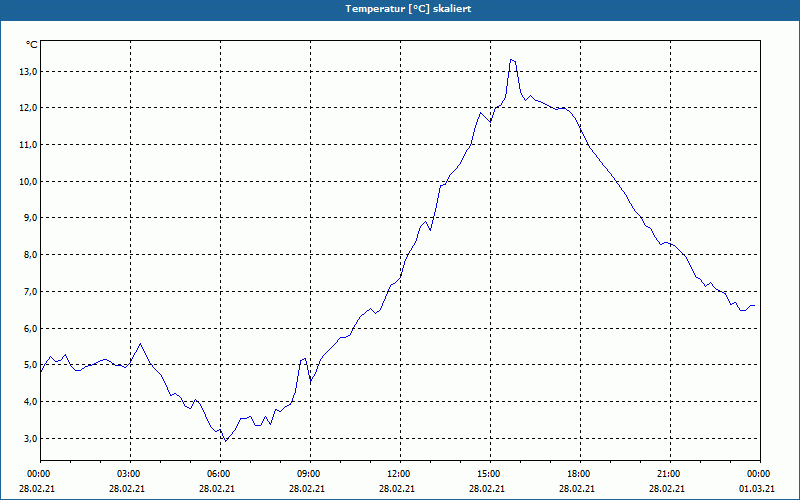The height and width of the screenshot is (500, 800).
Task: Click the 4,0 y-axis tick label
Action: point(31,402)
